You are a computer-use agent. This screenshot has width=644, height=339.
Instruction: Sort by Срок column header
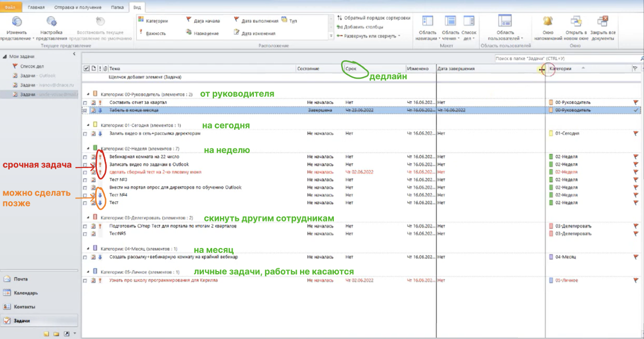374,69
